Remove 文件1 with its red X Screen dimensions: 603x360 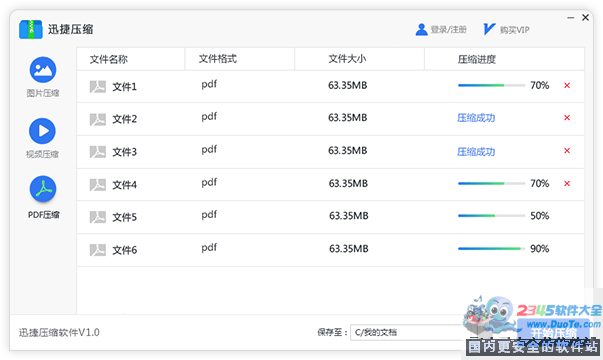coord(567,85)
